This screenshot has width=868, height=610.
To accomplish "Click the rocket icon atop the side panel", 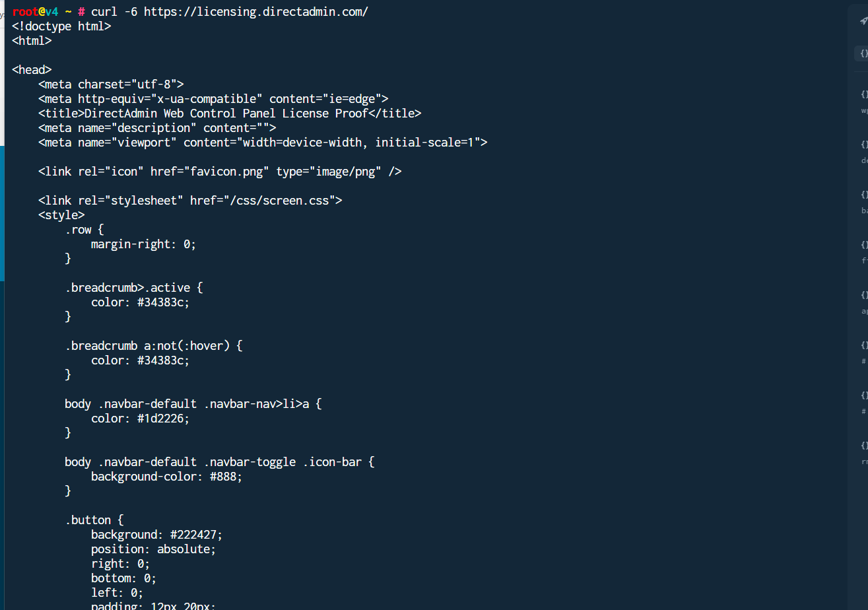I will [x=863, y=21].
